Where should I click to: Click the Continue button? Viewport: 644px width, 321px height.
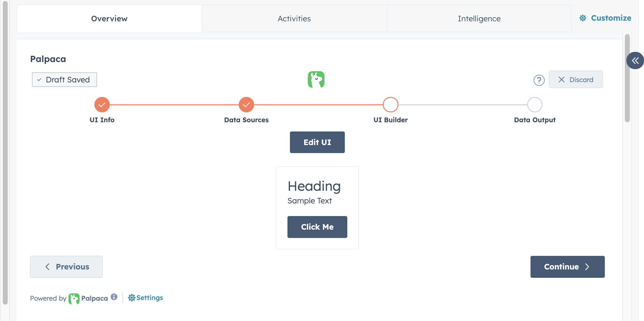coord(567,267)
